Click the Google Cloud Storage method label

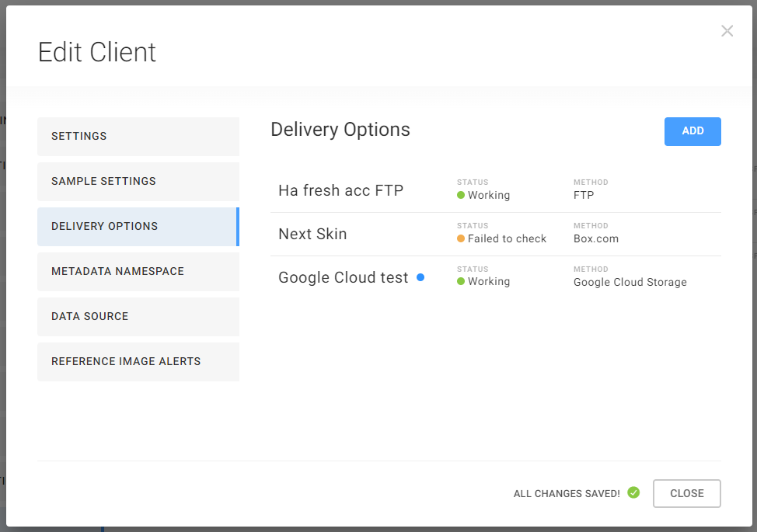pos(630,283)
